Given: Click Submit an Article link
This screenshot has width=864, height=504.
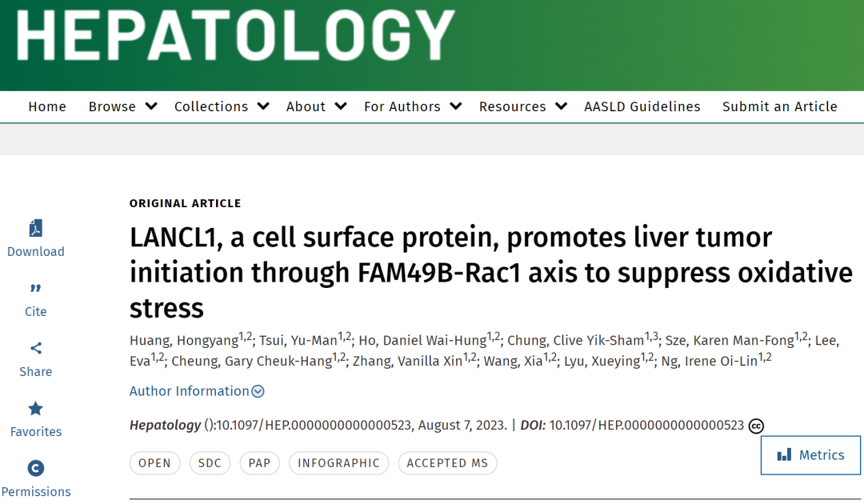Looking at the screenshot, I should (x=780, y=106).
